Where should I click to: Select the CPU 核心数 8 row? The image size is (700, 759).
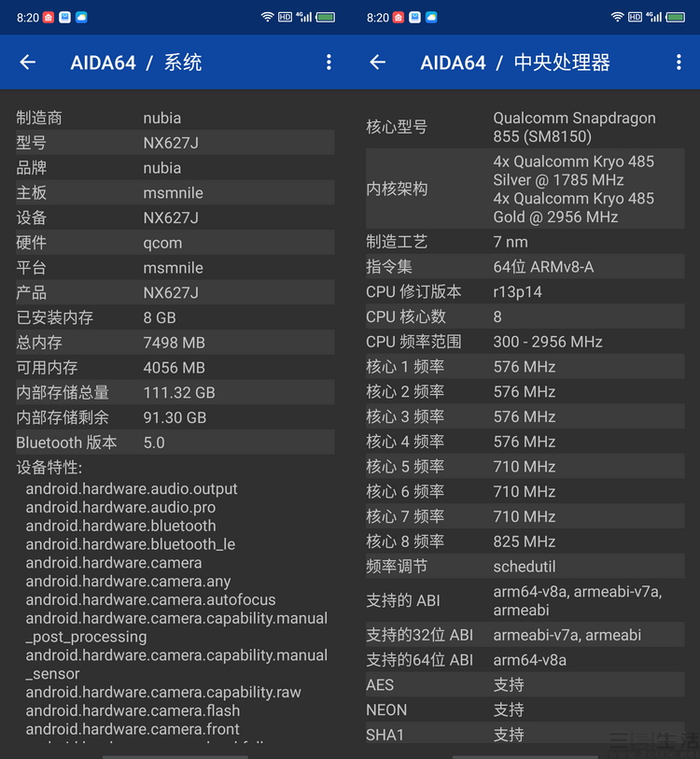[x=525, y=316]
